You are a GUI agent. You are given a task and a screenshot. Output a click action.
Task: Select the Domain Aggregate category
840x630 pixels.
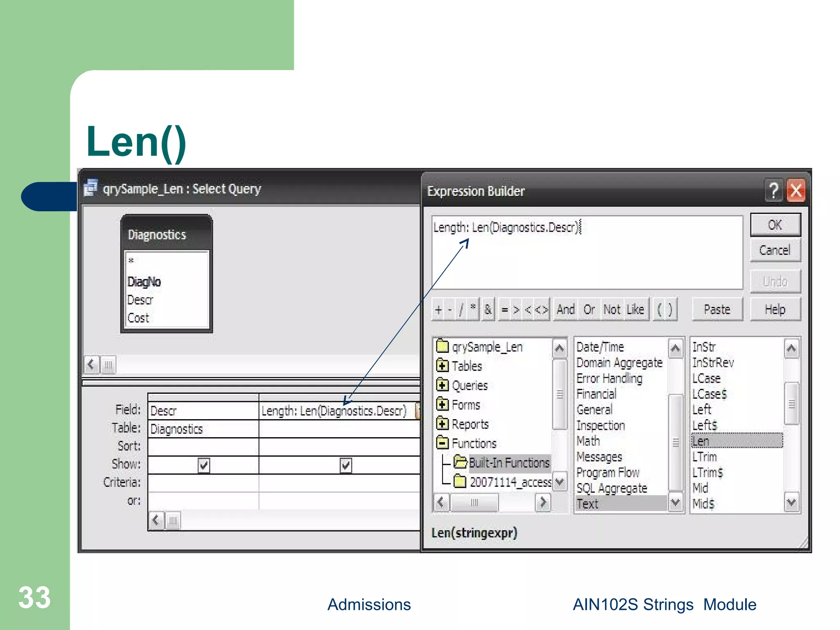tap(619, 363)
